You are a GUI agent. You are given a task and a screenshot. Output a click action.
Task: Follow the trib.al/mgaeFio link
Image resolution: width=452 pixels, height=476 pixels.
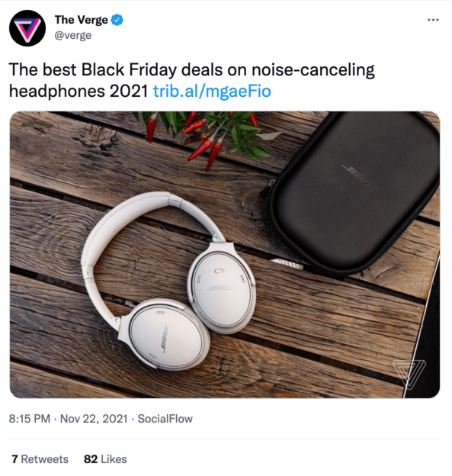point(212,91)
